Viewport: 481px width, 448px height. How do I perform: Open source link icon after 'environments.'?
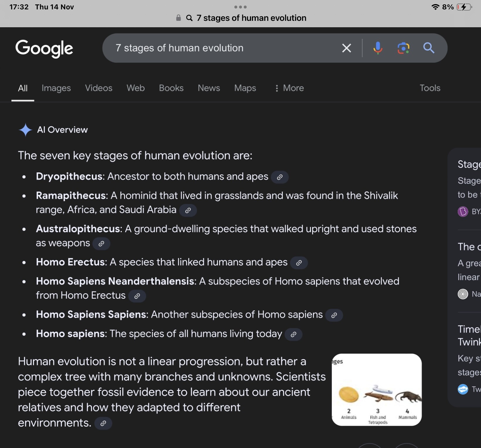(x=103, y=423)
